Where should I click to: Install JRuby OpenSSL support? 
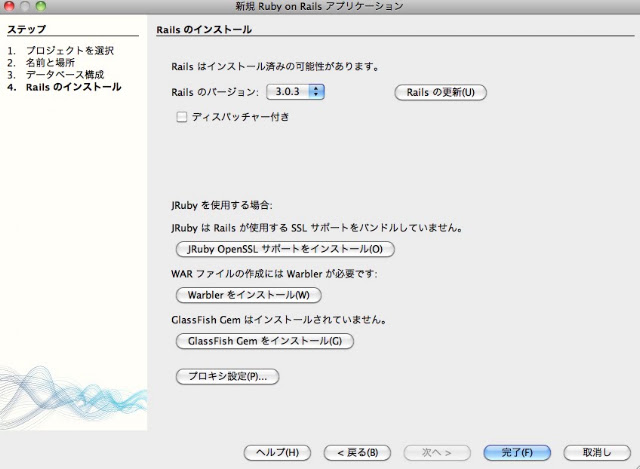pos(285,249)
